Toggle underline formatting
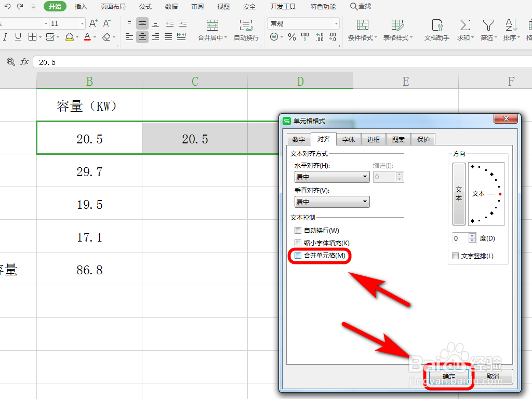 (x=18, y=37)
